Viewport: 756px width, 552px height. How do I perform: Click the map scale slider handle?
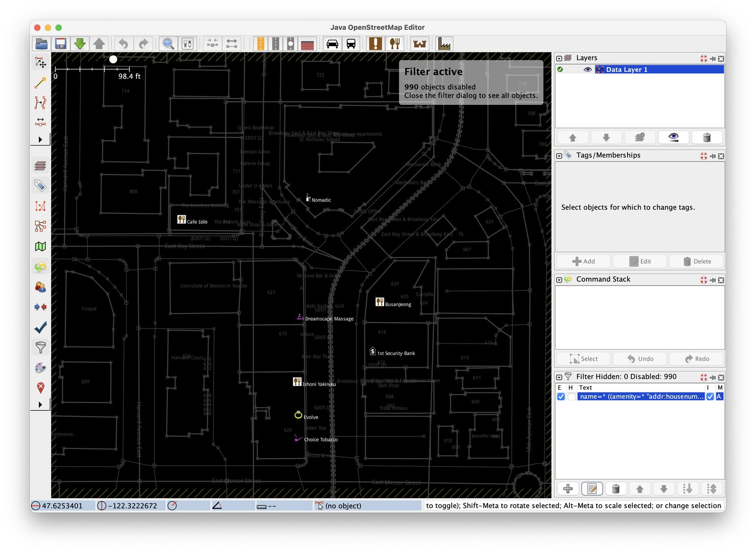coord(113,59)
